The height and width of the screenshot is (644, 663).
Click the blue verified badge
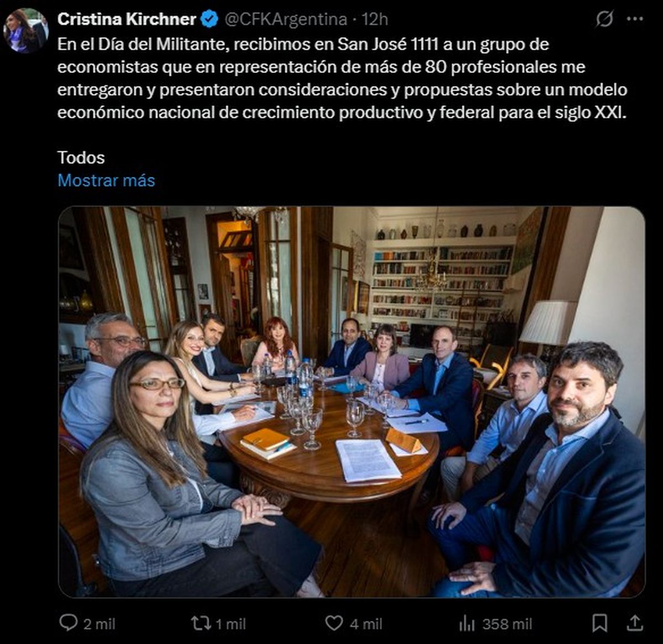(209, 19)
